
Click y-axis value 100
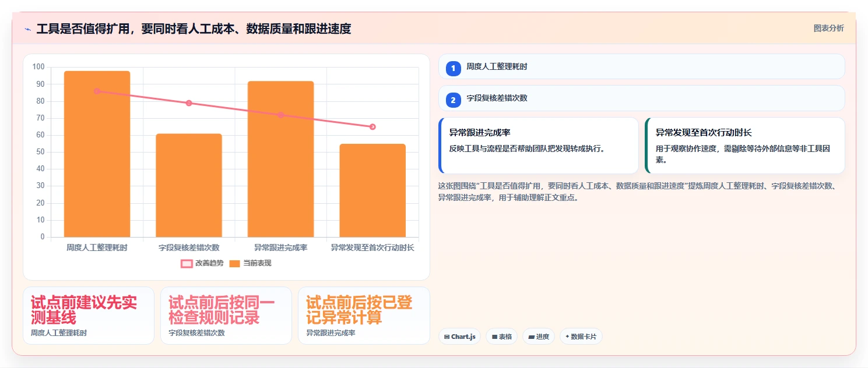point(38,67)
